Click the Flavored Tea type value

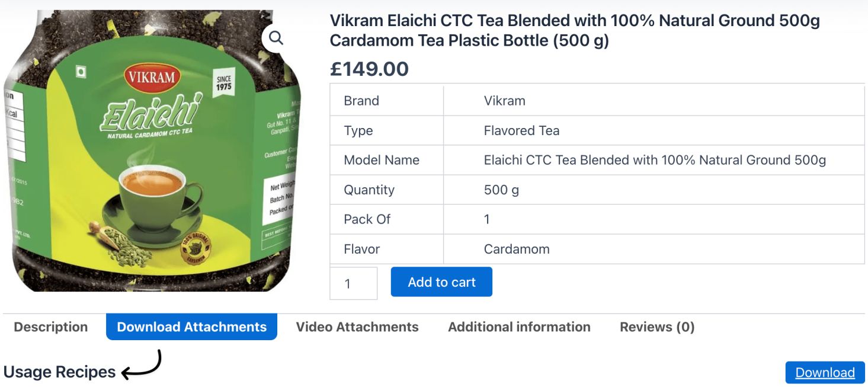521,130
